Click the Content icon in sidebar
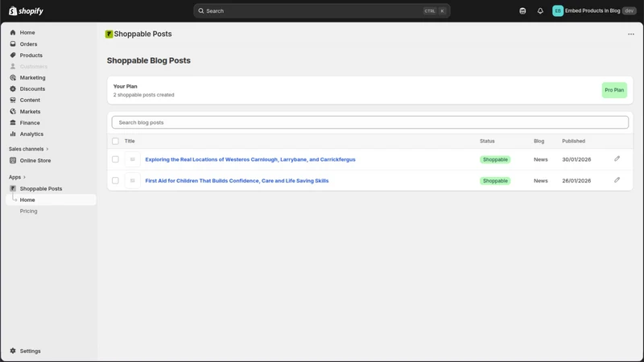This screenshot has height=362, width=644. [13, 100]
